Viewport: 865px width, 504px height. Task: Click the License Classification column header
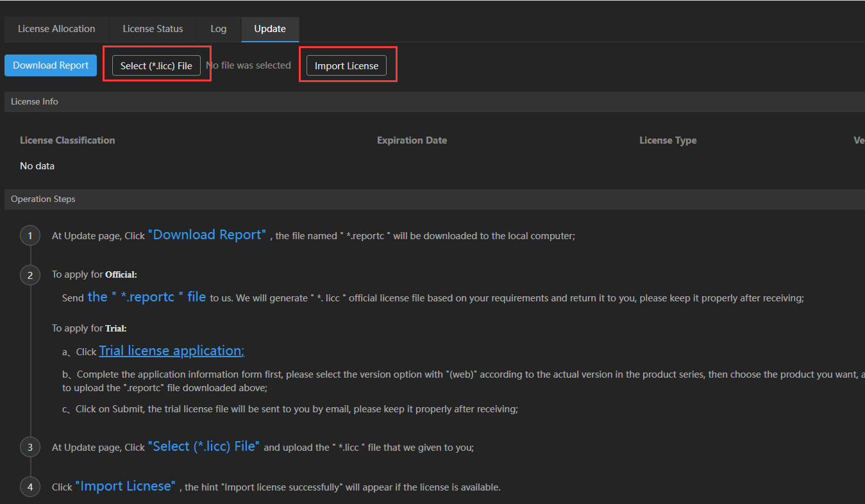(67, 140)
